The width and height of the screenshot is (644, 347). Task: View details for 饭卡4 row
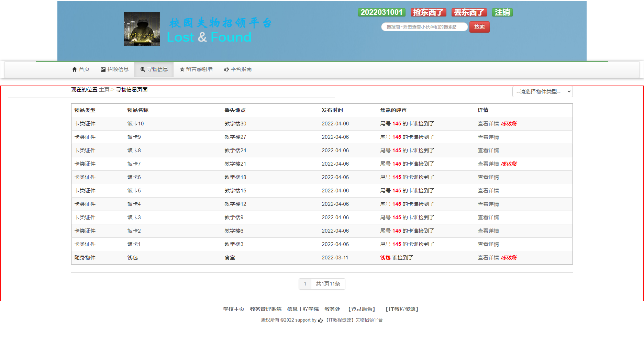tap(488, 204)
